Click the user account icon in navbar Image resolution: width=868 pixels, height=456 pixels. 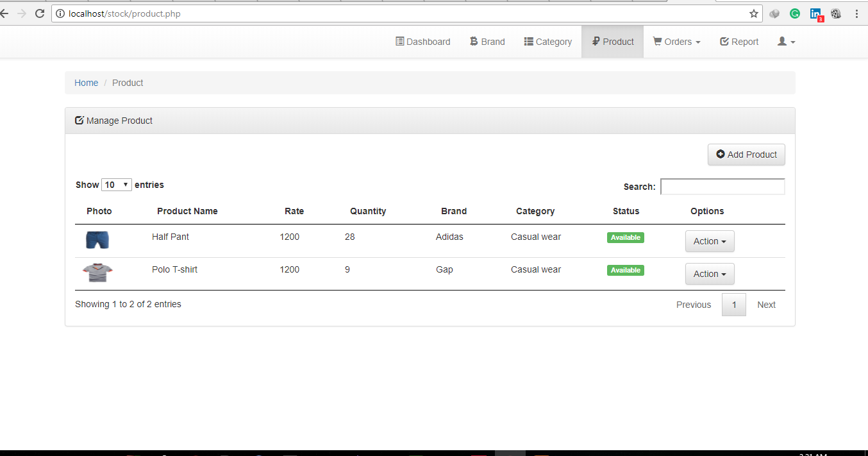point(782,41)
